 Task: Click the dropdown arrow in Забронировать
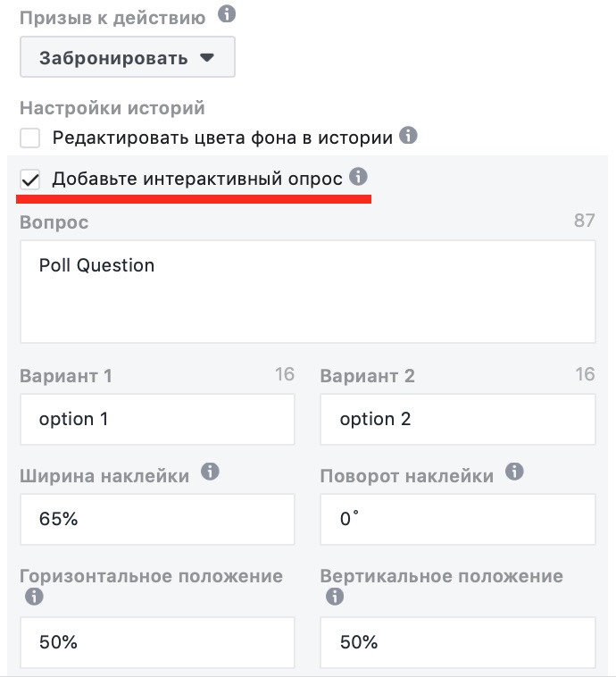click(207, 57)
